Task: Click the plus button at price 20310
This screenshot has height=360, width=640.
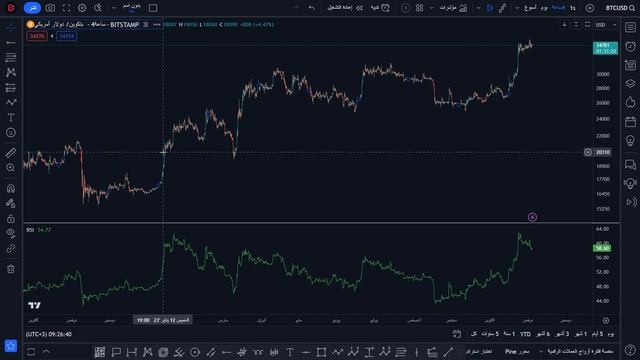Action: coord(588,152)
